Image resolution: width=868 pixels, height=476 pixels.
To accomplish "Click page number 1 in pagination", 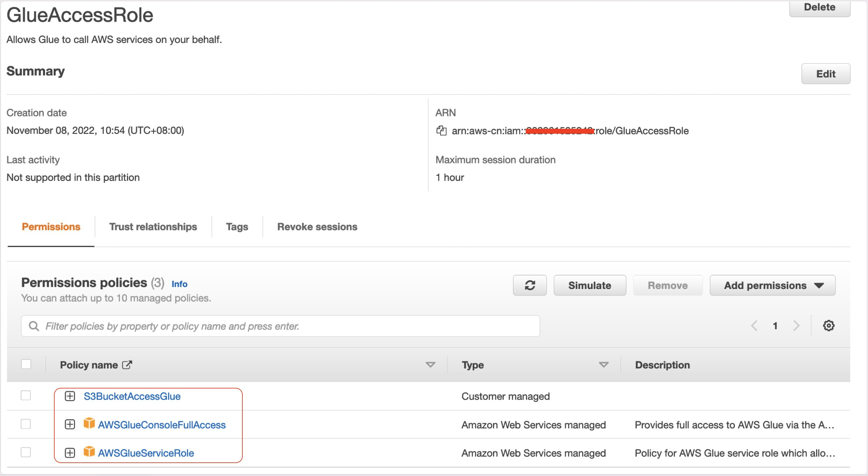I will 775,326.
